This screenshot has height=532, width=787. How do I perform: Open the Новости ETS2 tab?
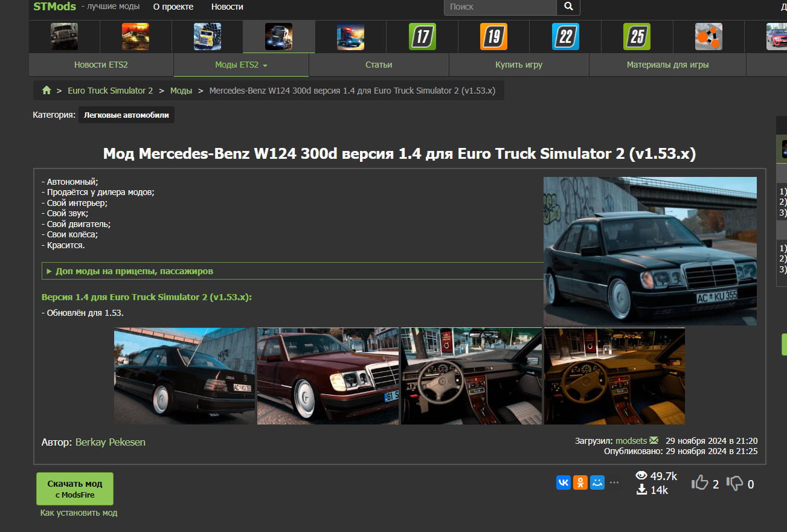click(x=101, y=65)
